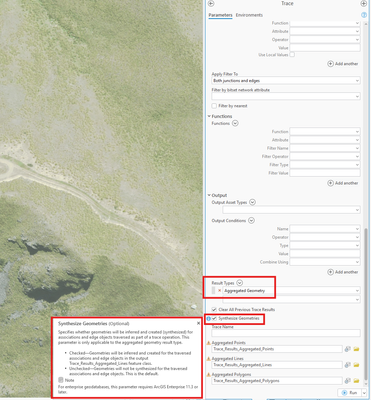Click Add another below Combine Using

343,272
